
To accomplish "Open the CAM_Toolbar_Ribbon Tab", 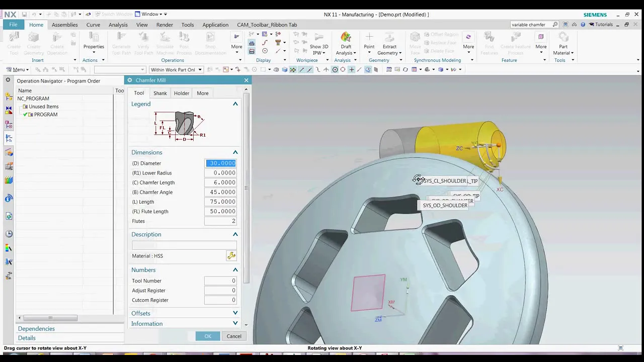I will pos(267,25).
